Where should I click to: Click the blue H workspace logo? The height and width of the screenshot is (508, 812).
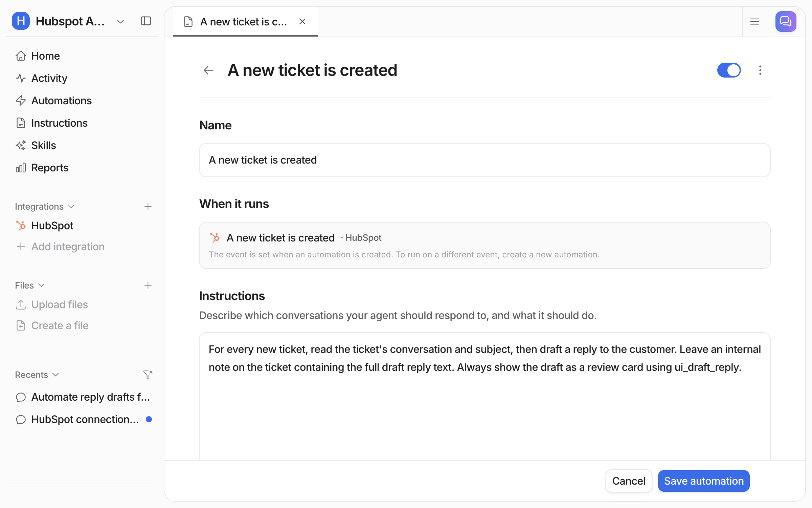click(21, 21)
